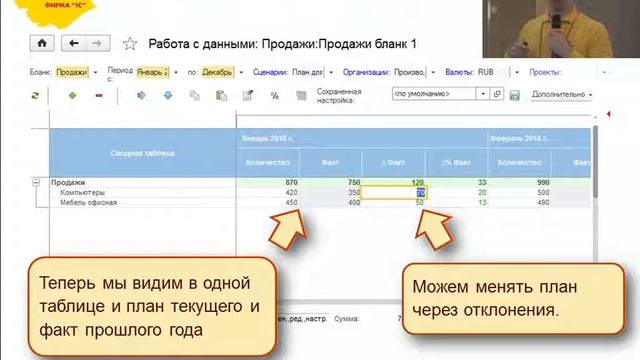Add page to favorites with star icon
This screenshot has height=360, width=640.
pyautogui.click(x=130, y=44)
